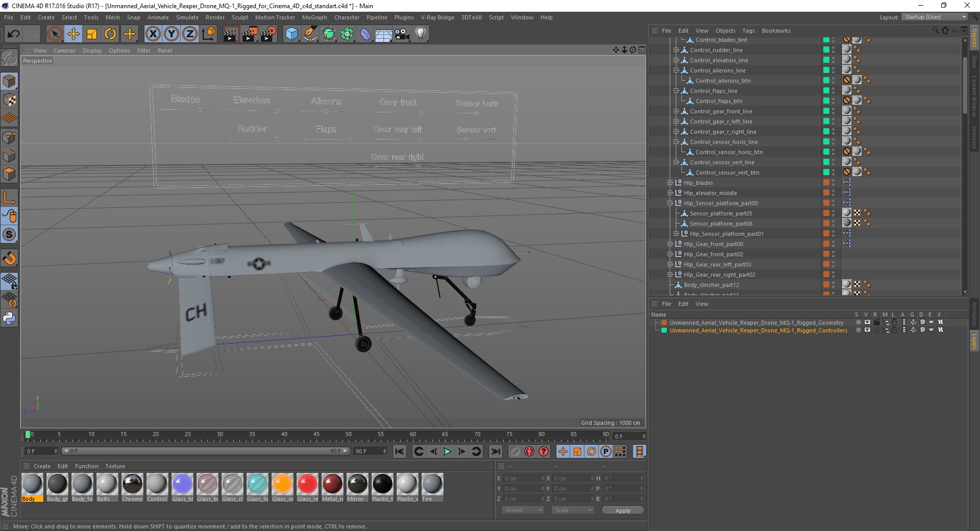Viewport: 980px width, 531px height.
Task: Switch to Texture mode checkerboard icon
Action: 9,100
